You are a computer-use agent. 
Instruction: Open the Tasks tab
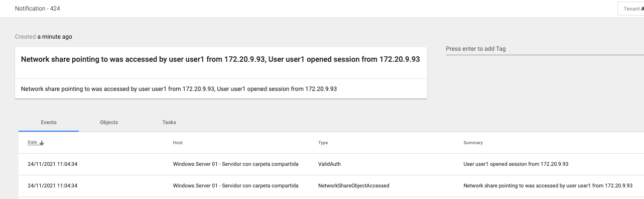169,122
